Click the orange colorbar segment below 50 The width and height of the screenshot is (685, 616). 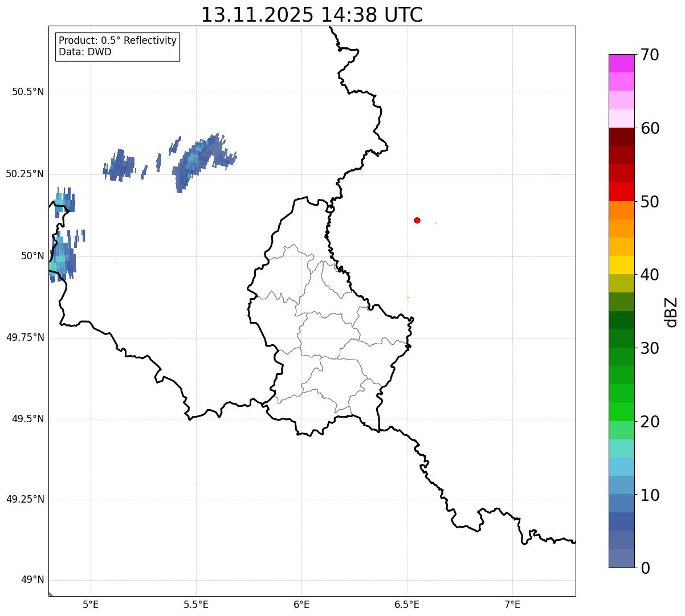click(x=621, y=210)
